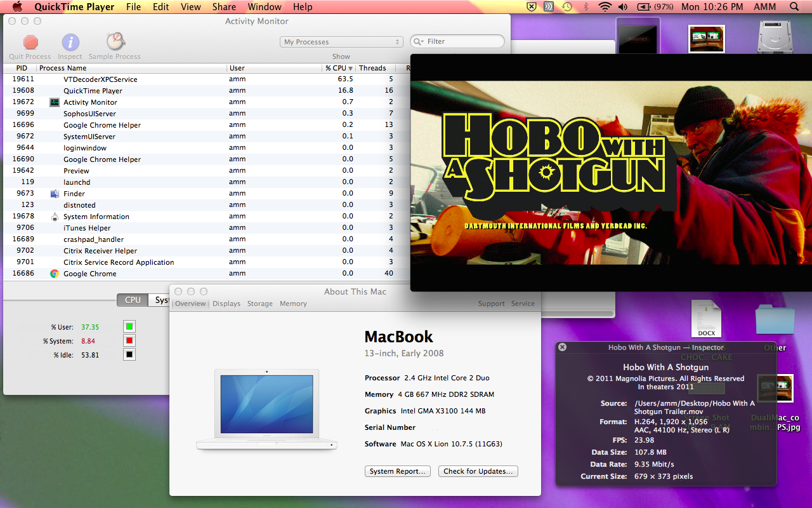Screen dimensions: 812x508
Task: Click the green % User color swatch
Action: click(x=129, y=327)
